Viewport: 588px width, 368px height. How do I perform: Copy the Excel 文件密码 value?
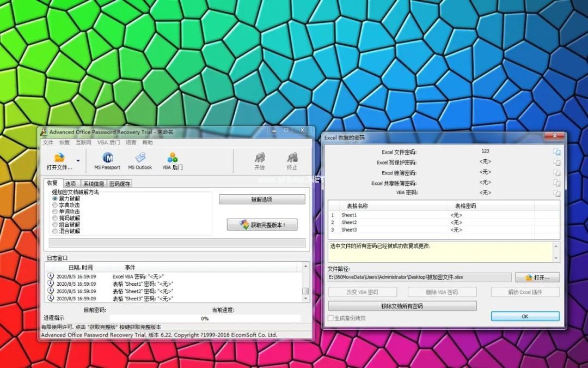pos(556,152)
